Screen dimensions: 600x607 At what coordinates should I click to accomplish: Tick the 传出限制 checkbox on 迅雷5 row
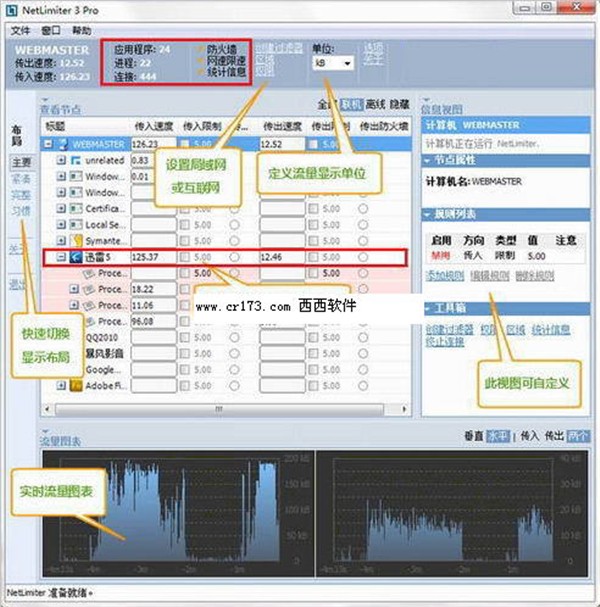pyautogui.click(x=314, y=257)
